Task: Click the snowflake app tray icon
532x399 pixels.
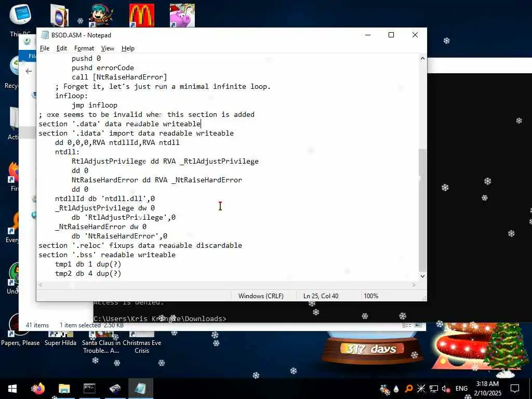Action: point(384,389)
